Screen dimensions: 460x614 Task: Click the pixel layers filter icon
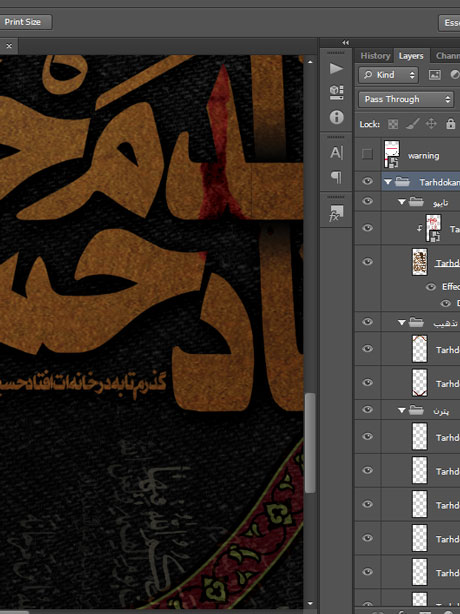435,75
